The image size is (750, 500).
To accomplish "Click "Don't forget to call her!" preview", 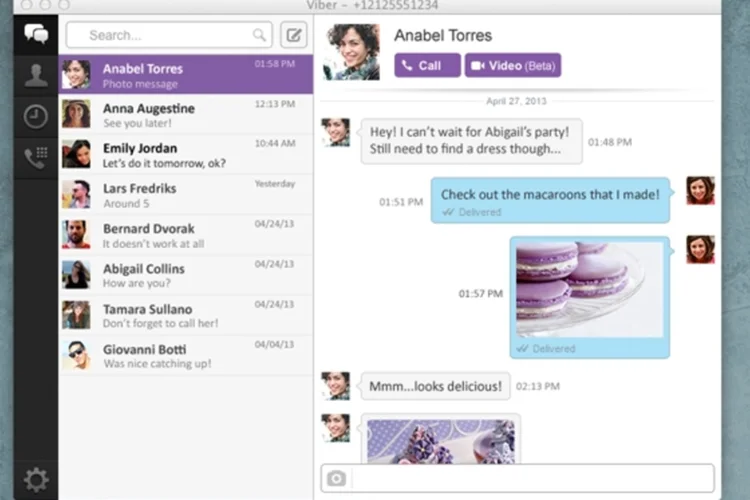I will (161, 323).
